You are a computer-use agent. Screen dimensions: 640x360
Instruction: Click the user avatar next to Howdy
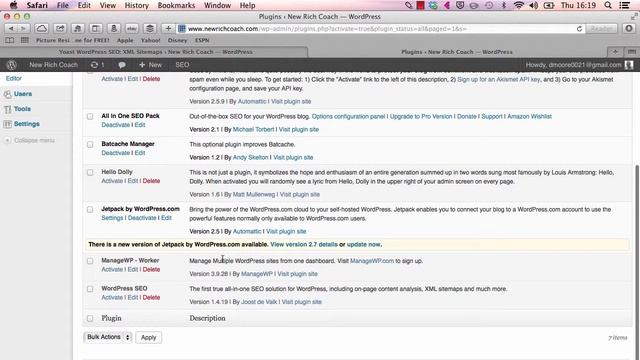click(629, 65)
